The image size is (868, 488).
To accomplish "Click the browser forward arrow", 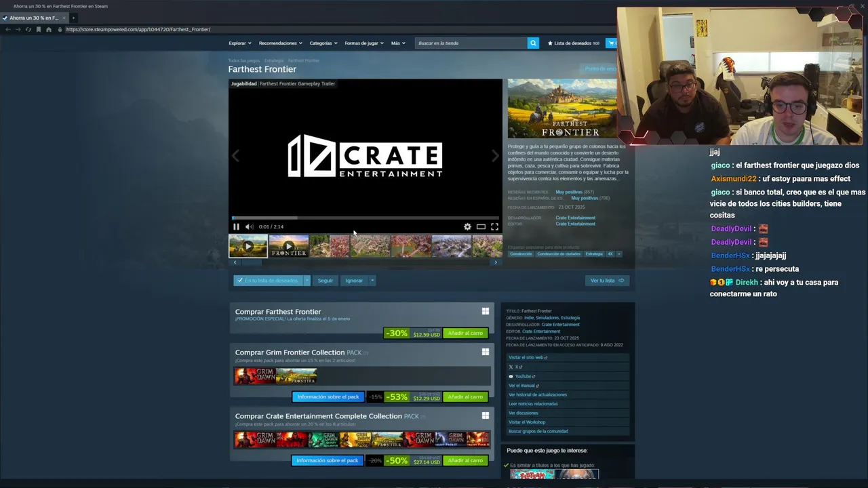I will 18,29.
